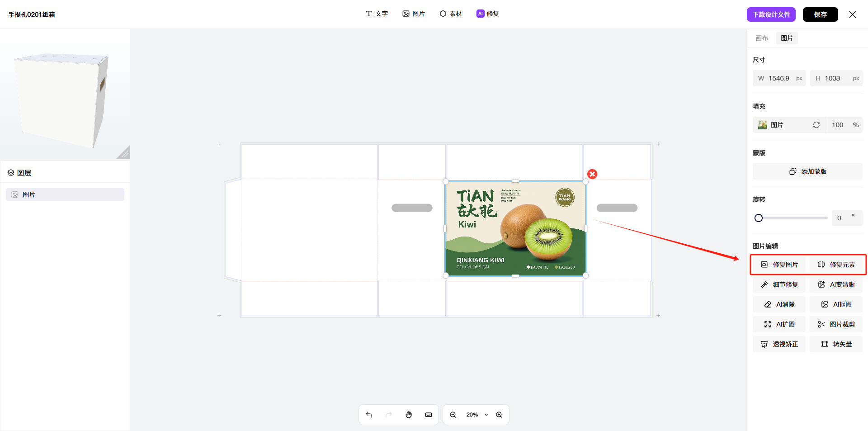This screenshot has width=868, height=431.
Task: Click the rotation slider handle
Action: click(759, 218)
